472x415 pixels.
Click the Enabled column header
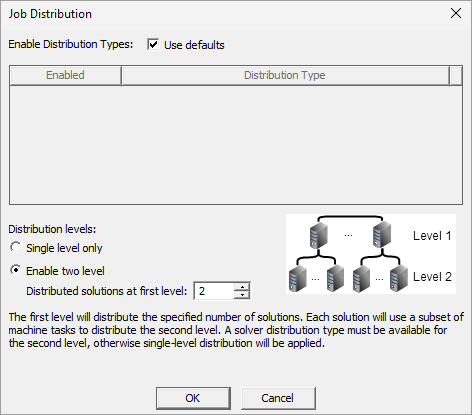pos(65,75)
